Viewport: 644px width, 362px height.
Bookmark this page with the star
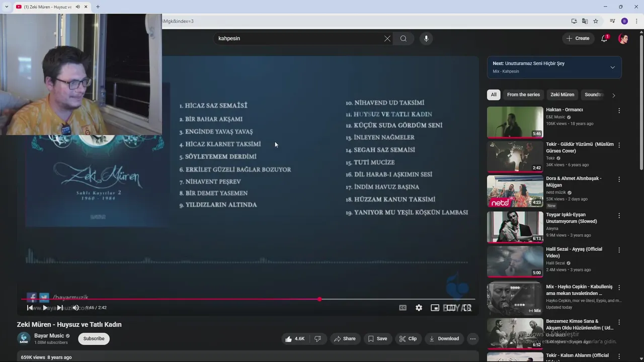[596, 21]
